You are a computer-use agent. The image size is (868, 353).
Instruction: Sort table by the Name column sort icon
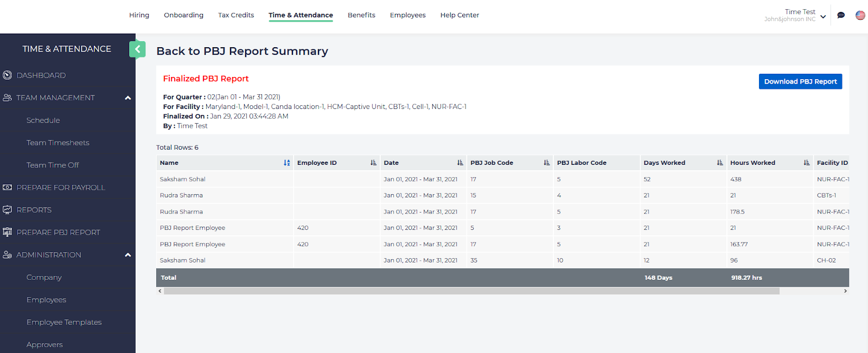click(x=287, y=163)
